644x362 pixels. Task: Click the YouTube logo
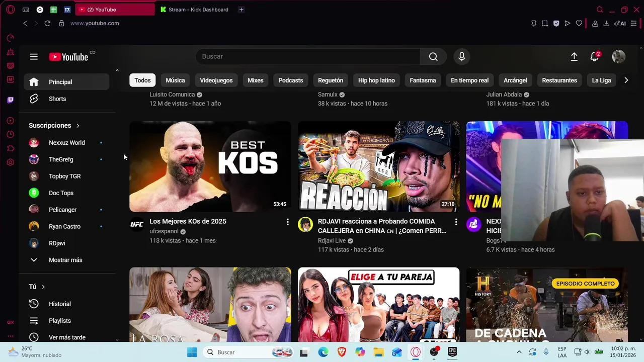click(69, 57)
